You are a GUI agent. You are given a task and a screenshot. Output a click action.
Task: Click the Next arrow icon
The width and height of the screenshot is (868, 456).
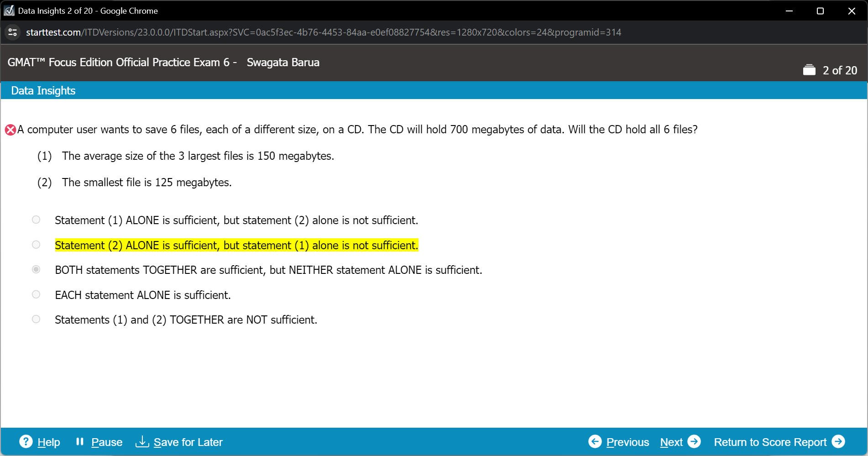coord(695,441)
